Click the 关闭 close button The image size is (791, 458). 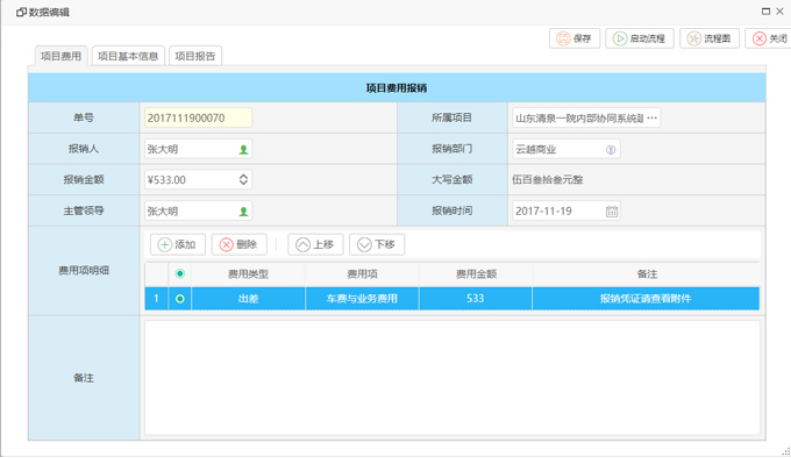[x=769, y=38]
